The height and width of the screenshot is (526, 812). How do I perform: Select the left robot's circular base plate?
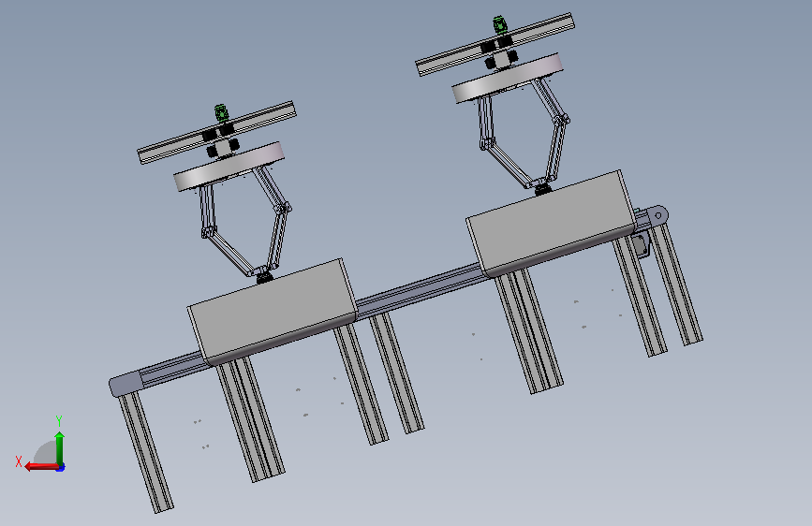pyautogui.click(x=229, y=167)
